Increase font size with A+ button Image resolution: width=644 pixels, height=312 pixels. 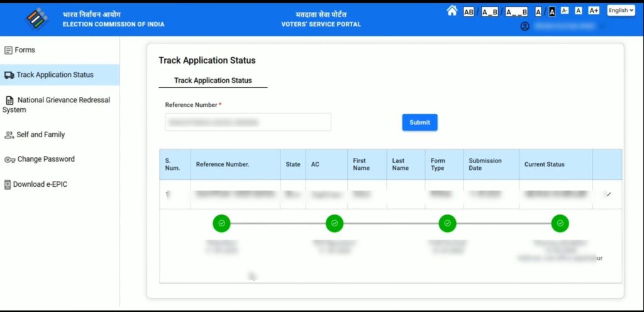[594, 11]
